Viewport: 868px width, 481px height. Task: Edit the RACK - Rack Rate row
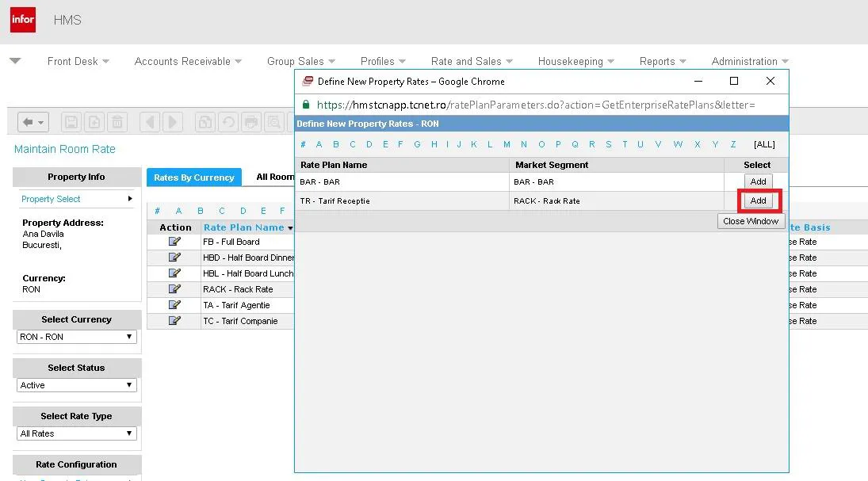pos(174,289)
